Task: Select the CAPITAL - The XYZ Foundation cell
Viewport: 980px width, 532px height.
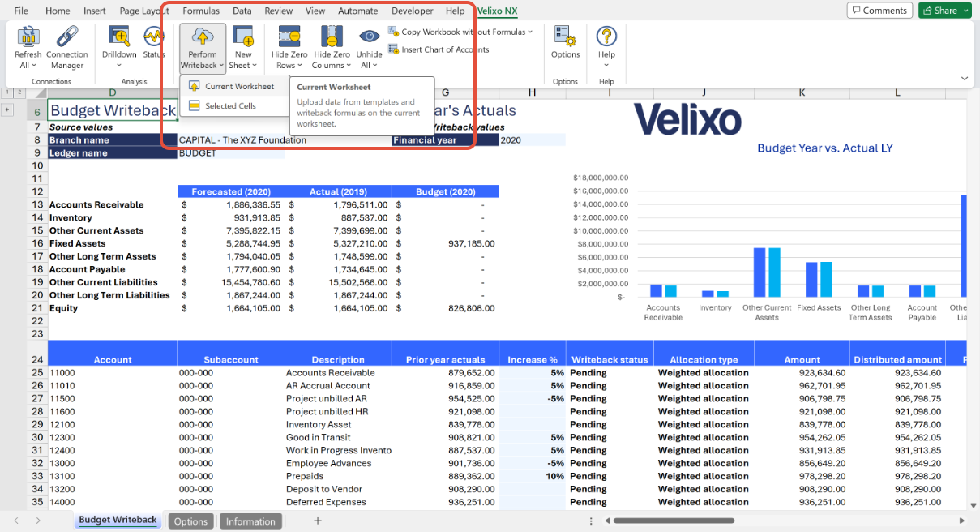Action: click(243, 139)
